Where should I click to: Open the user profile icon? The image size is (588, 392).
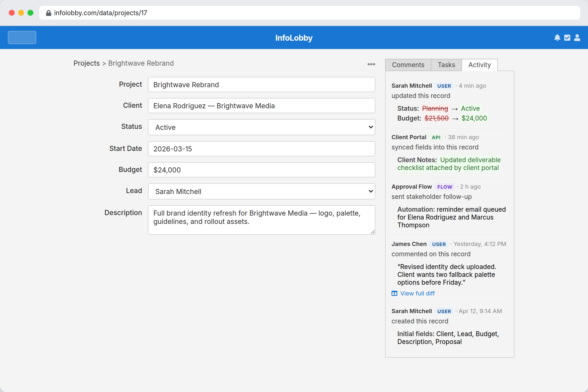pyautogui.click(x=577, y=37)
